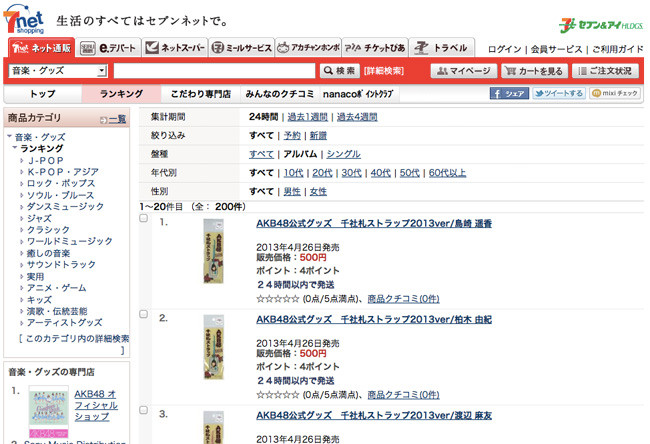Image resolution: width=650 pixels, height=444 pixels.
Task: Select クラシック category
Action: (49, 230)
